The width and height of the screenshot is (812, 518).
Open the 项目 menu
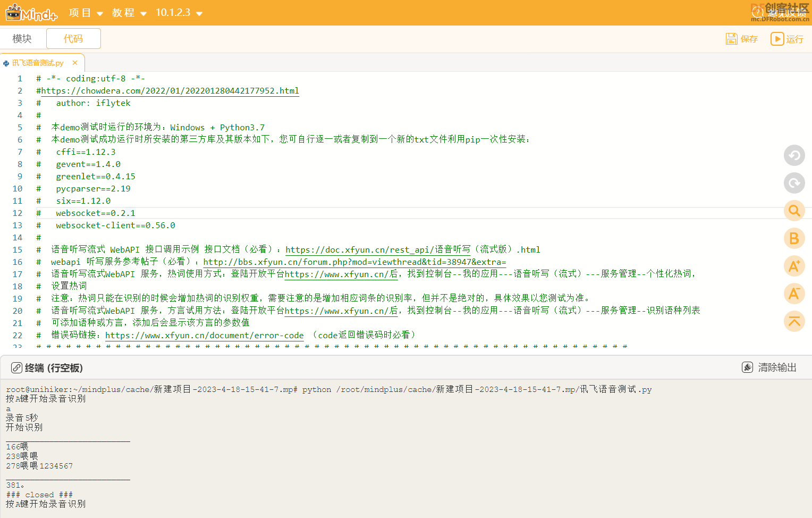coord(86,13)
